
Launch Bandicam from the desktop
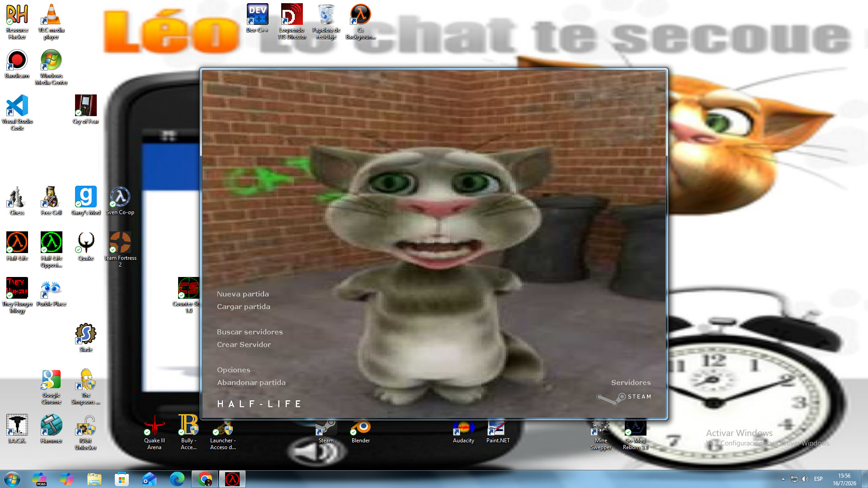[17, 64]
